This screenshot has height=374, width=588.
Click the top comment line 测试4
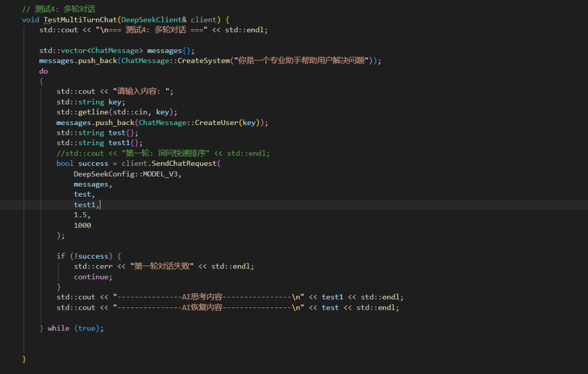(59, 9)
